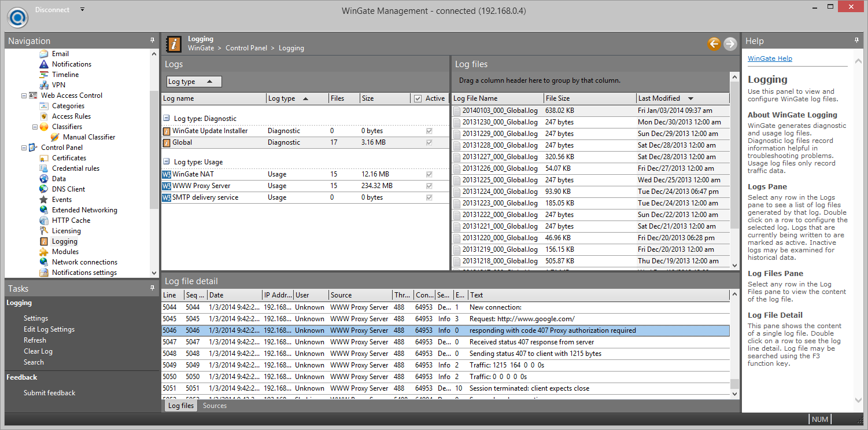This screenshot has height=430, width=868.
Task: Toggle the Active column header checkbox
Action: click(418, 98)
